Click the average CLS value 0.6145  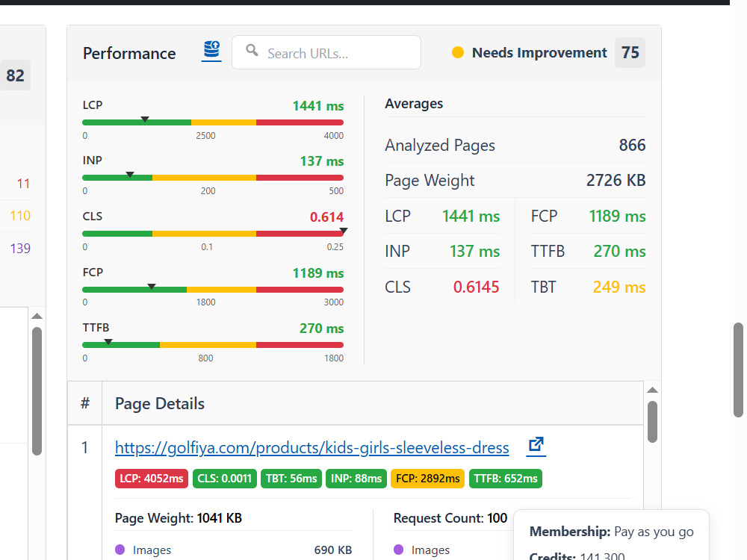(476, 287)
